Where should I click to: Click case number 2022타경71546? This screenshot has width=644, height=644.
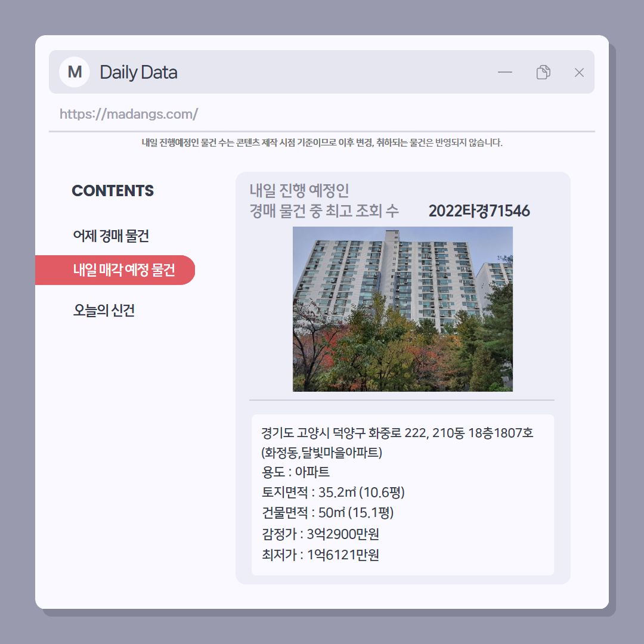pyautogui.click(x=479, y=210)
